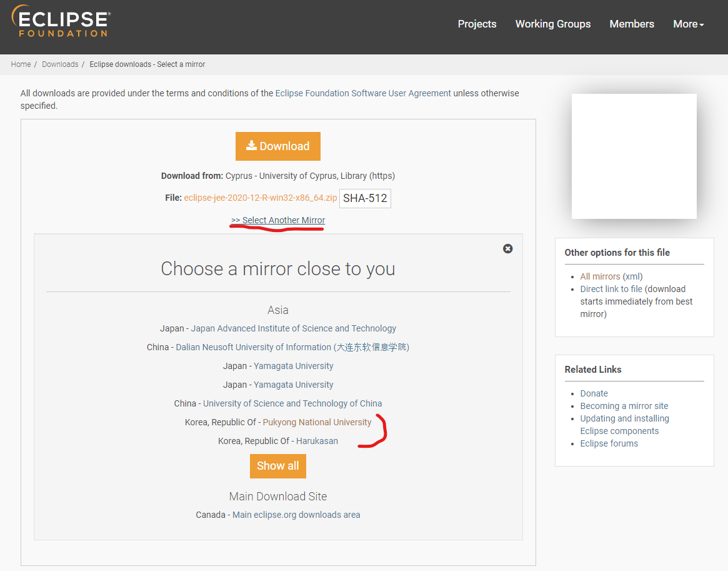Open Eclipse Foundation Software User Agreement
This screenshot has width=728, height=571.
363,93
